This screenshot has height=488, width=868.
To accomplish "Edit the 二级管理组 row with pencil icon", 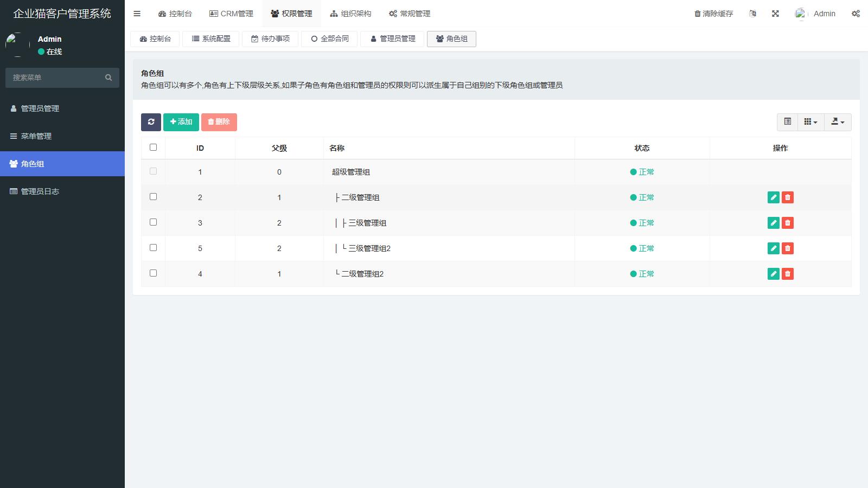I will click(x=774, y=197).
